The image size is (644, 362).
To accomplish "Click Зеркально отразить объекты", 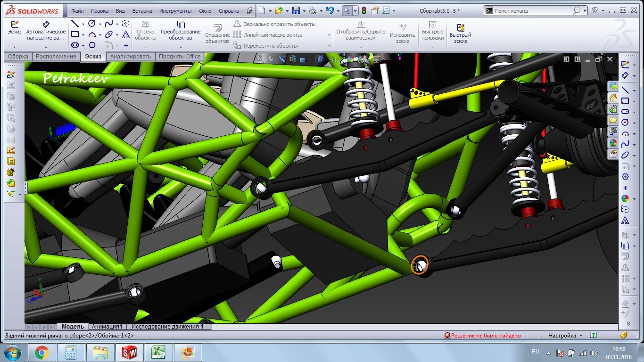I will (x=274, y=24).
